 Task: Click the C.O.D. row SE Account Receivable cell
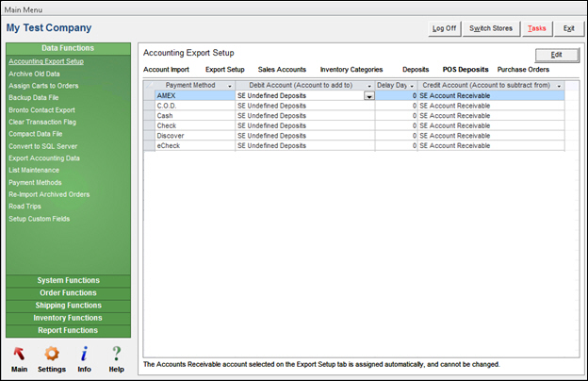point(491,106)
